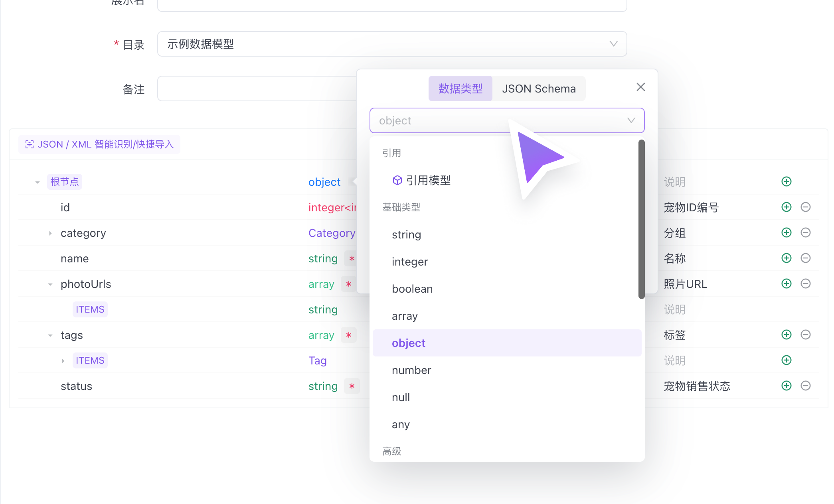Switch to the JSON Schema tab

[x=538, y=89]
